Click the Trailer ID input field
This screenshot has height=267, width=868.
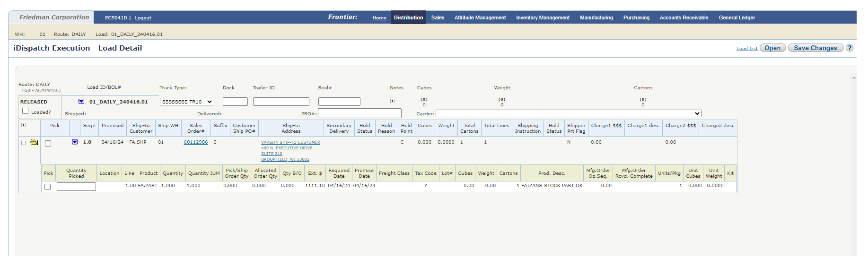tap(281, 102)
